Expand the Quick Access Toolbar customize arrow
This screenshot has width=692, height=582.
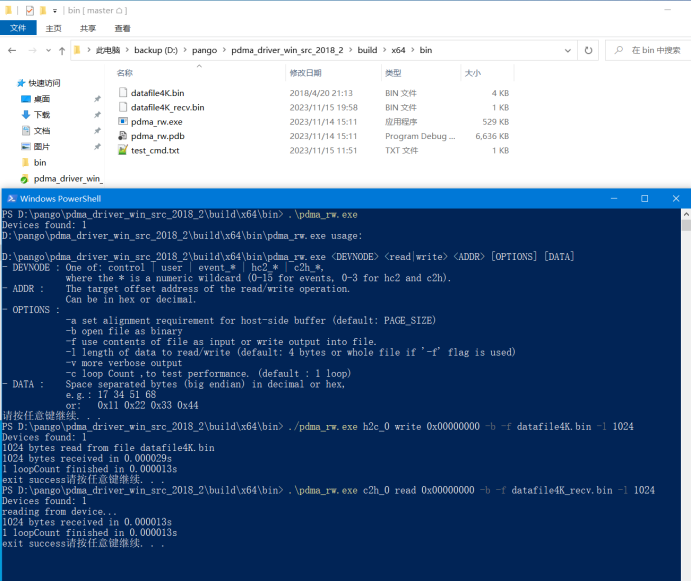55,10
